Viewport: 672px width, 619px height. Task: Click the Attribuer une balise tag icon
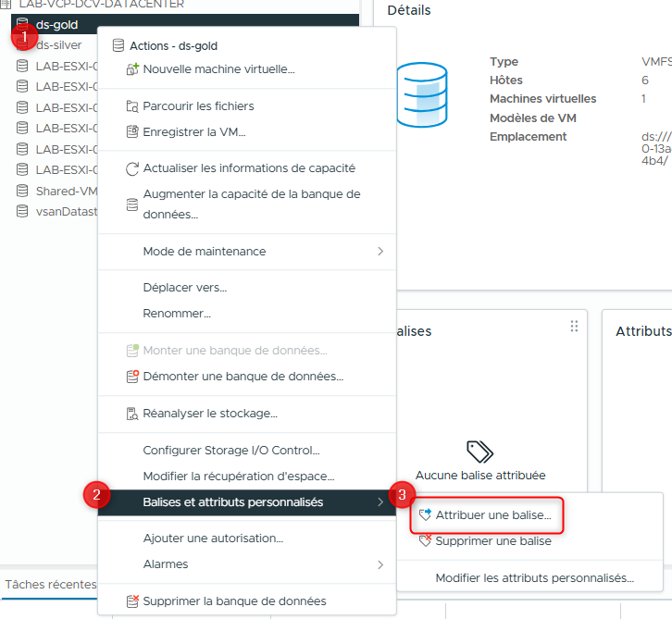point(425,514)
